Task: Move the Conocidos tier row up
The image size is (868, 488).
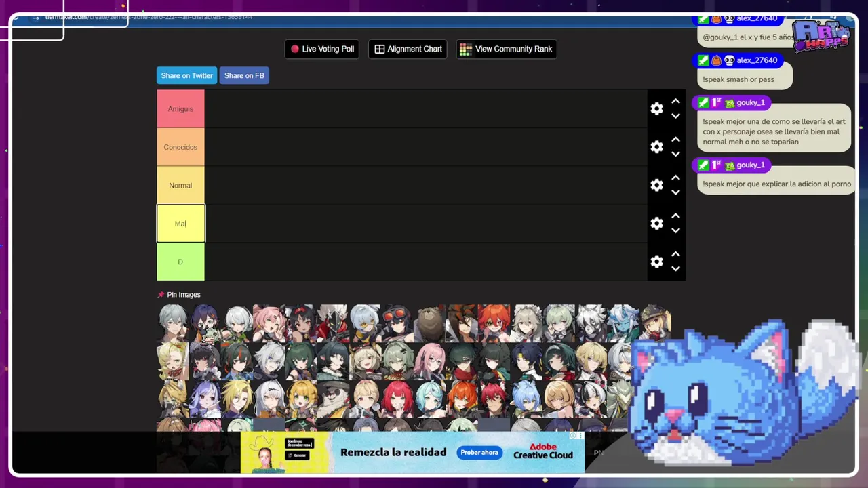Action: (675, 140)
